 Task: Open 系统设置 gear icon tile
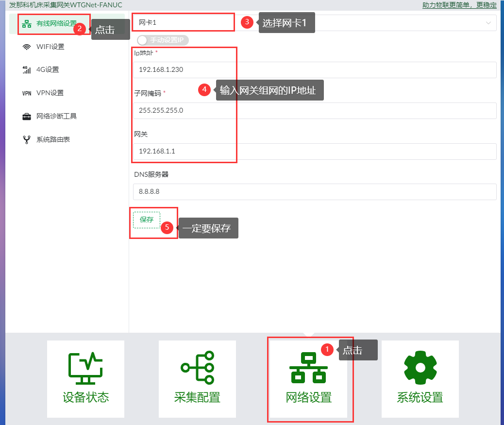[420, 379]
